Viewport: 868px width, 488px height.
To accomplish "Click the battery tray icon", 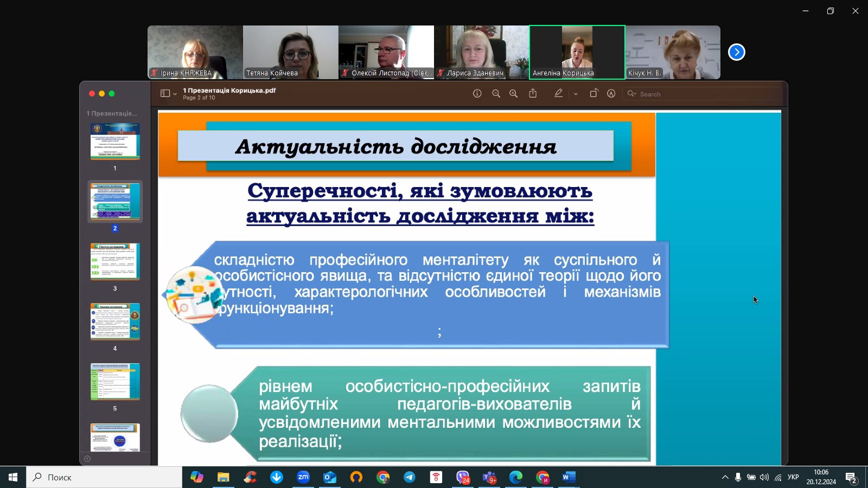I will [x=751, y=477].
